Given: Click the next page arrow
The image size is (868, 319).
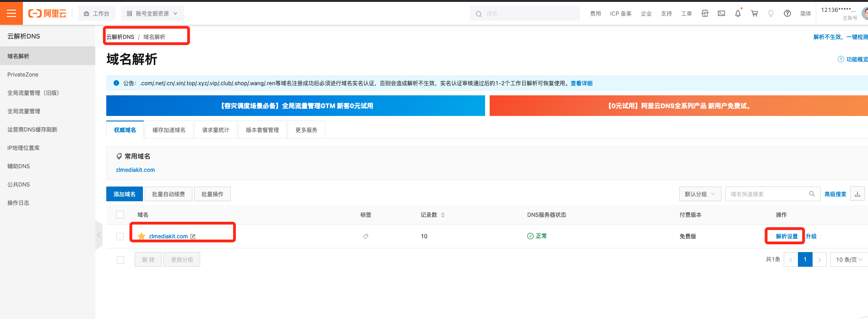Looking at the screenshot, I should (x=820, y=259).
